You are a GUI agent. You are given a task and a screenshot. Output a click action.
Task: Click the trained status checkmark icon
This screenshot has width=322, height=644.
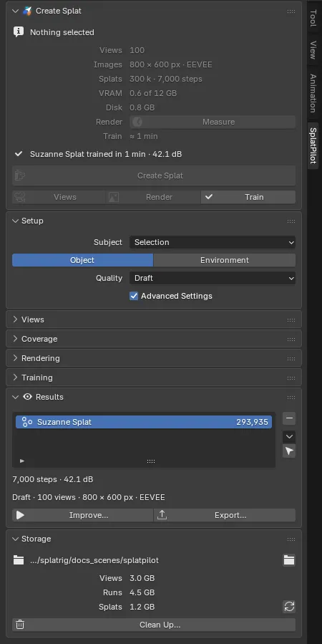click(x=19, y=154)
